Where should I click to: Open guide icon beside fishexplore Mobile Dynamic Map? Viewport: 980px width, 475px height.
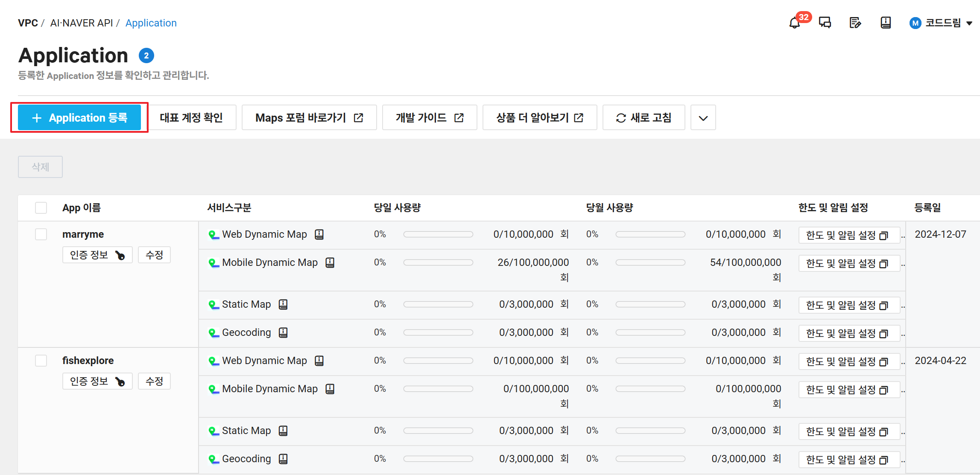click(330, 389)
